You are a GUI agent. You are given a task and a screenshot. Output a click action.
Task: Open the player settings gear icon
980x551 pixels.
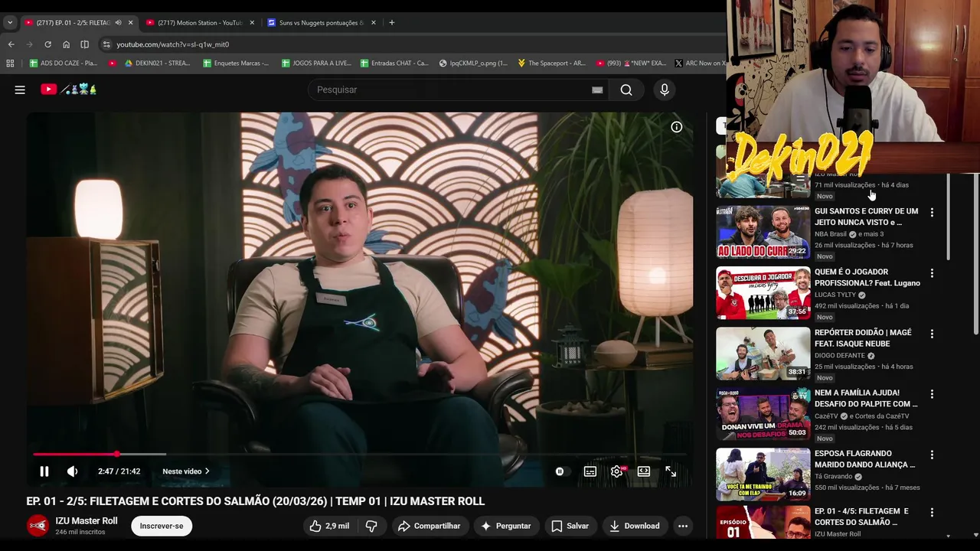[x=617, y=471]
